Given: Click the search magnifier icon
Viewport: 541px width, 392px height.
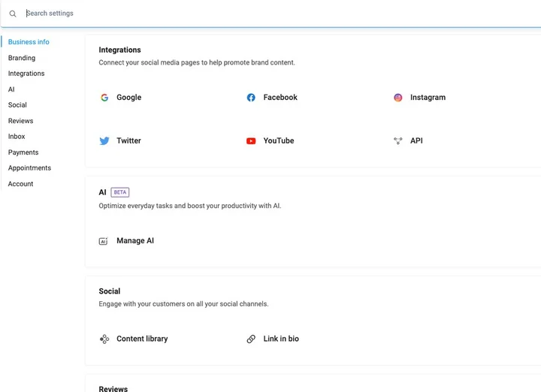Looking at the screenshot, I should click(13, 14).
